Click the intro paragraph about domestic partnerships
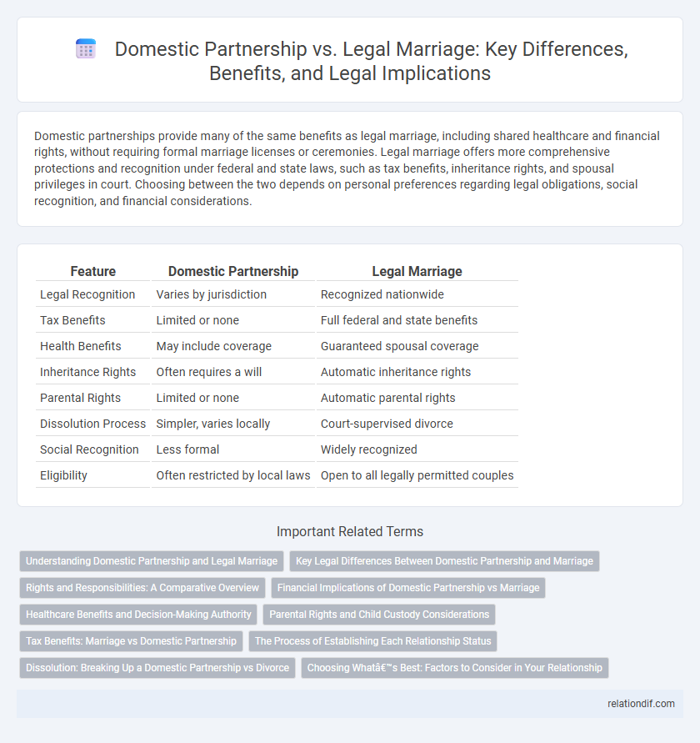 coord(347,168)
